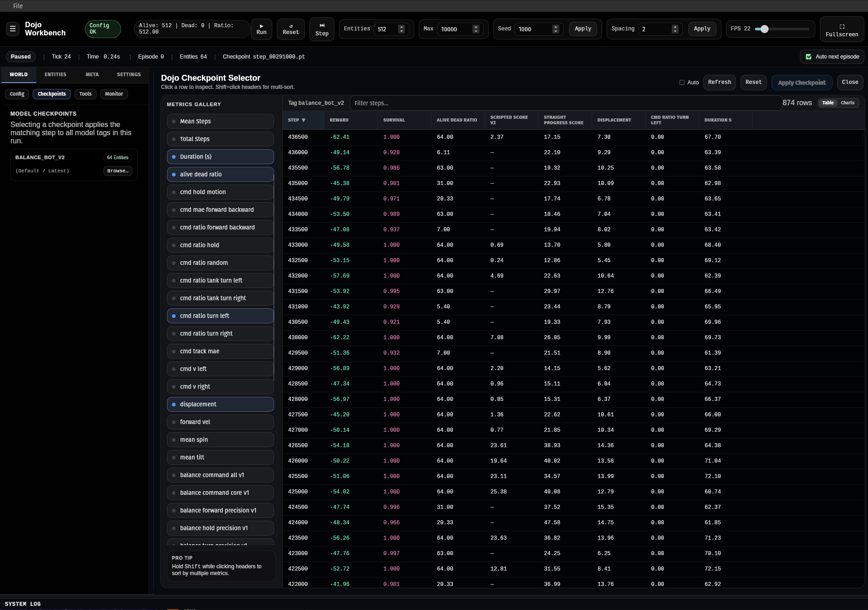Open the Tag balance_bot_v2 selector
This screenshot has height=610, width=868.
click(x=316, y=103)
